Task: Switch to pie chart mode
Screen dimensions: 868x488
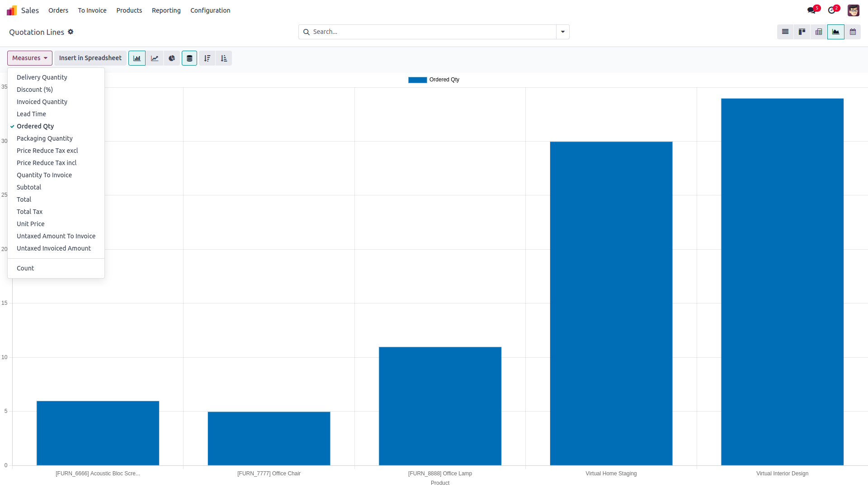Action: 172,58
